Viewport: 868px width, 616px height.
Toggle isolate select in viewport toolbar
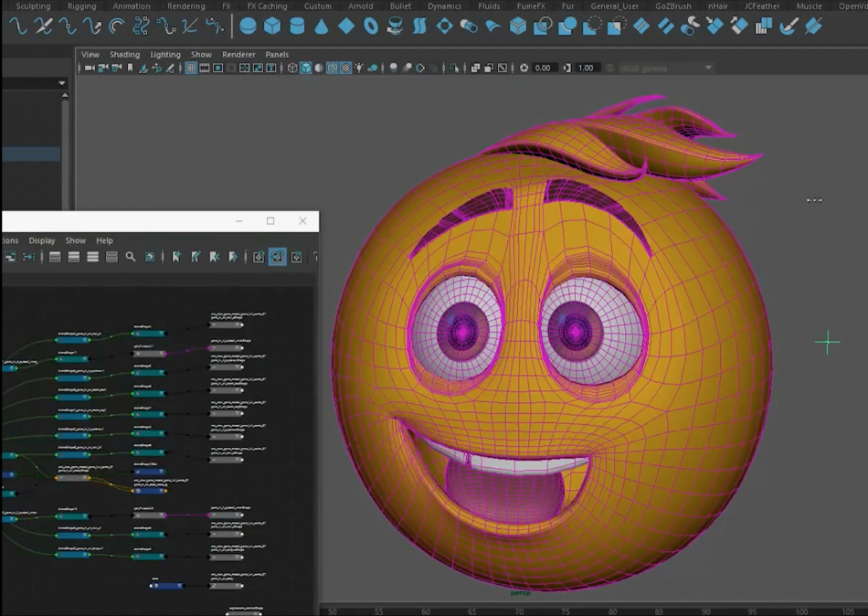454,69
